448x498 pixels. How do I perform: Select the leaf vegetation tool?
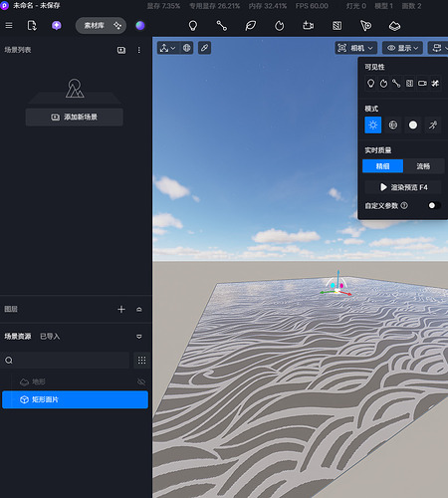coord(251,26)
